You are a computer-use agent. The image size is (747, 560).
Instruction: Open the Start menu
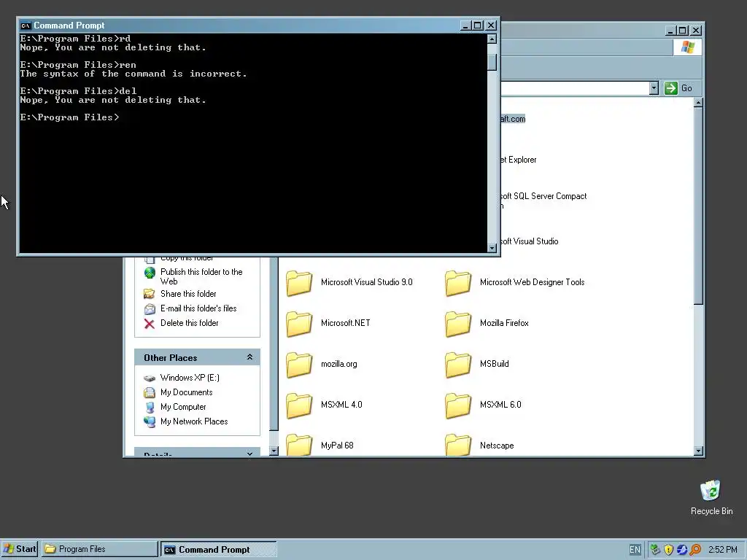coord(20,549)
